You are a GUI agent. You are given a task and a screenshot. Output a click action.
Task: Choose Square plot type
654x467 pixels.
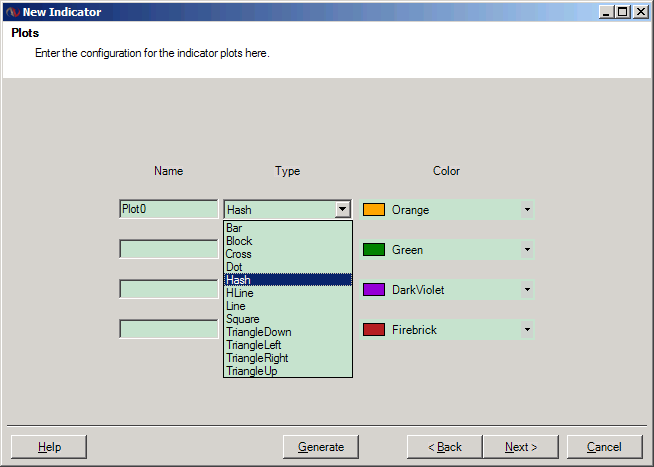(288, 319)
